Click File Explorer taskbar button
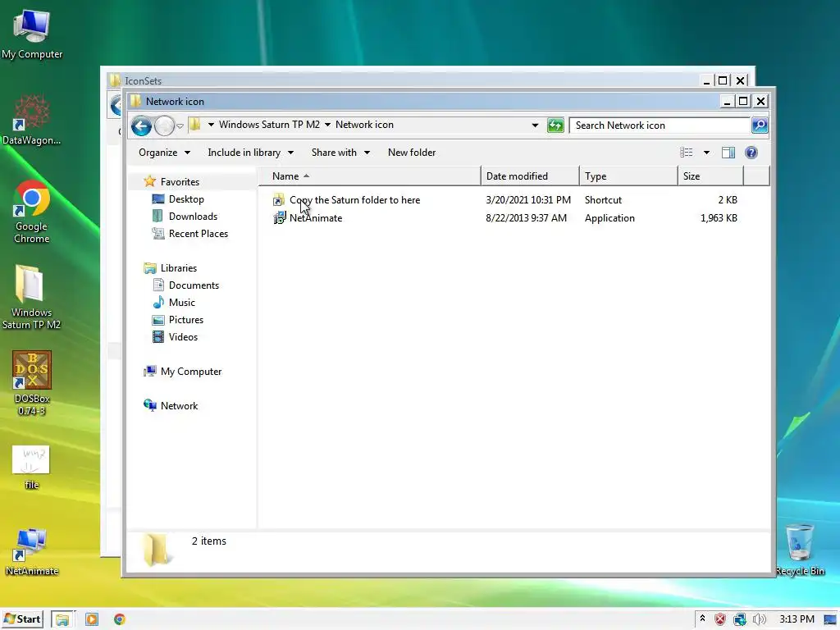The height and width of the screenshot is (630, 840). [x=62, y=620]
